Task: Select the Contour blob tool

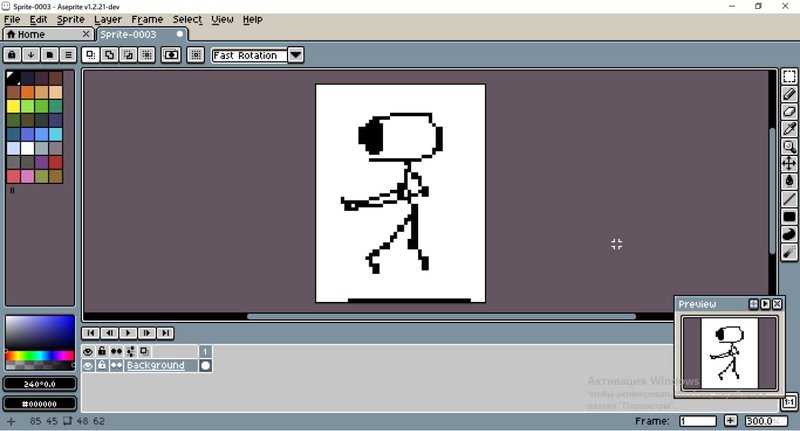Action: pyautogui.click(x=789, y=234)
